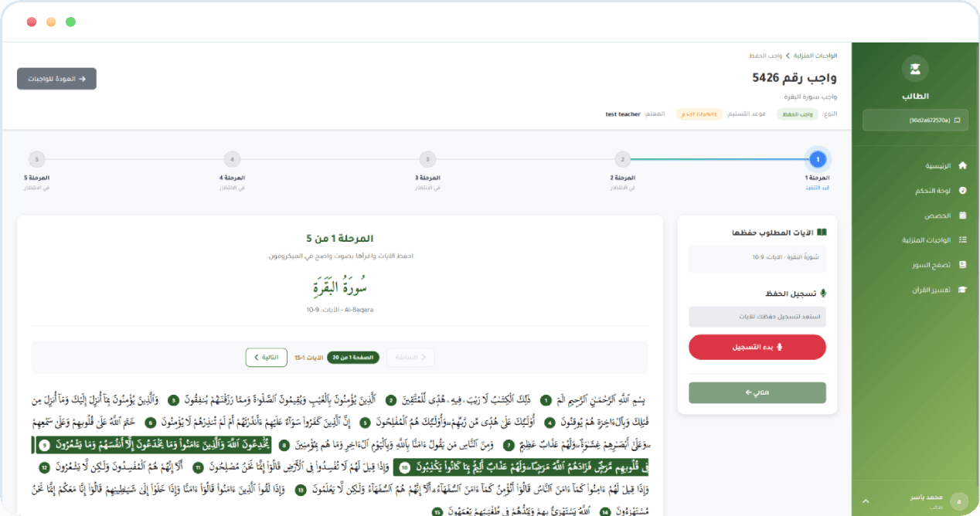Expand the محمد ياسر profile chevron

click(866, 501)
